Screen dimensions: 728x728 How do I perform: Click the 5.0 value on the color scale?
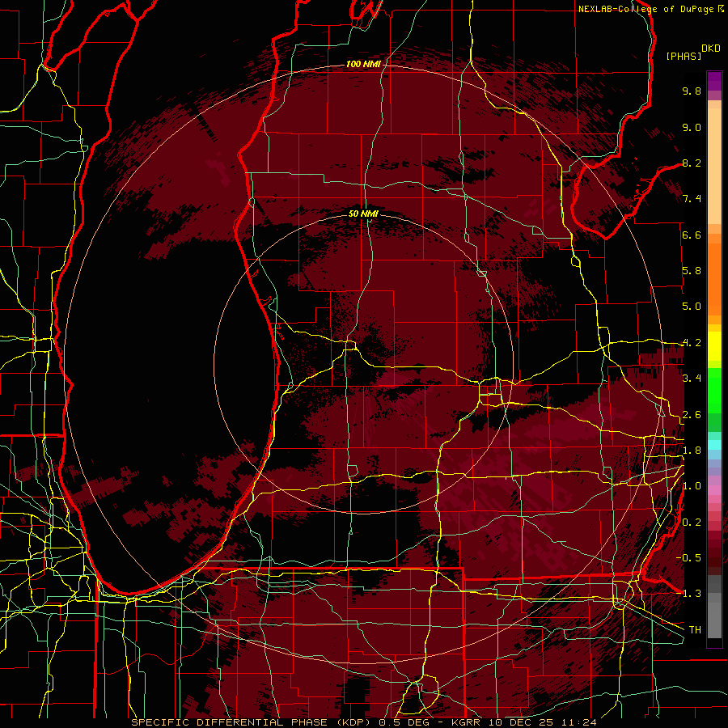tap(692, 307)
